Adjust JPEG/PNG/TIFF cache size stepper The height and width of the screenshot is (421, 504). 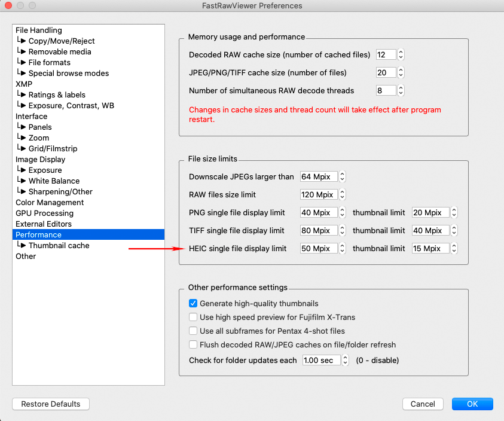point(401,73)
